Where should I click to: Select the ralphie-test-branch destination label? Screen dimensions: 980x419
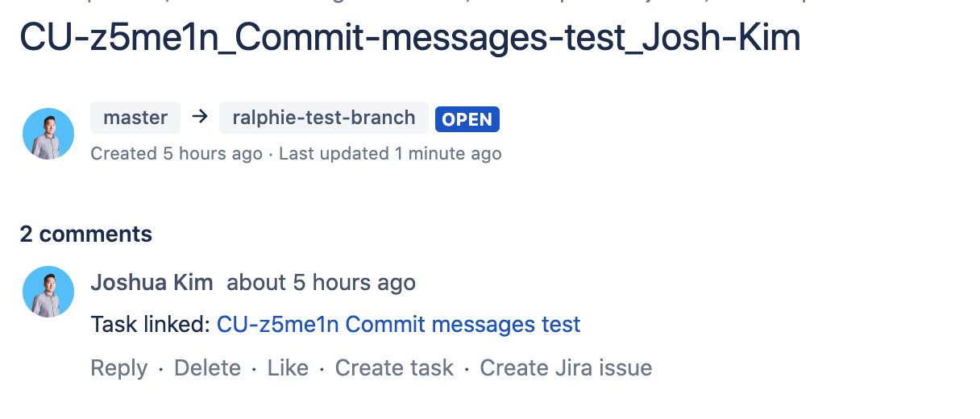point(324,118)
